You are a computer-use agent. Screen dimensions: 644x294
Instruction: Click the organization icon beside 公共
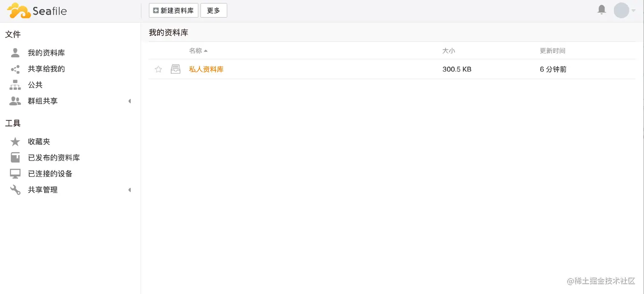(15, 85)
